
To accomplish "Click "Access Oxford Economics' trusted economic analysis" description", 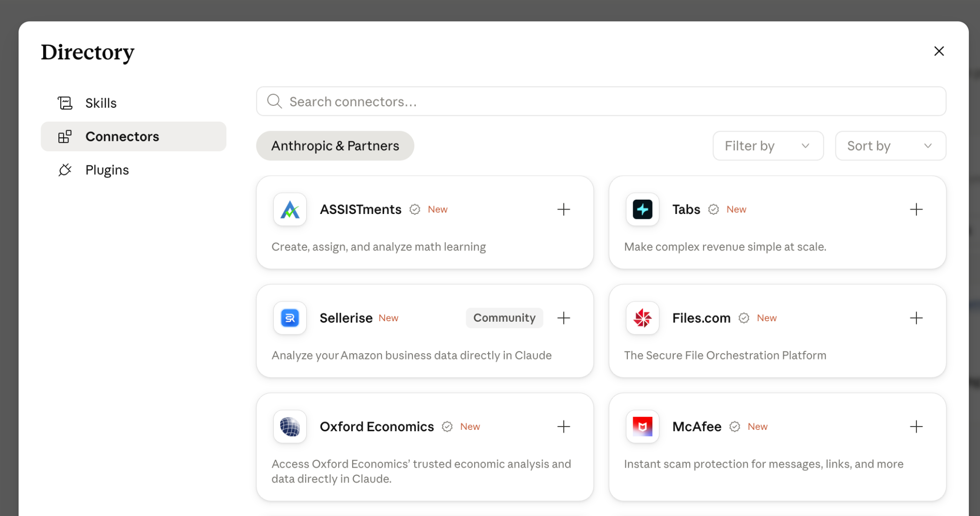I will 421,471.
